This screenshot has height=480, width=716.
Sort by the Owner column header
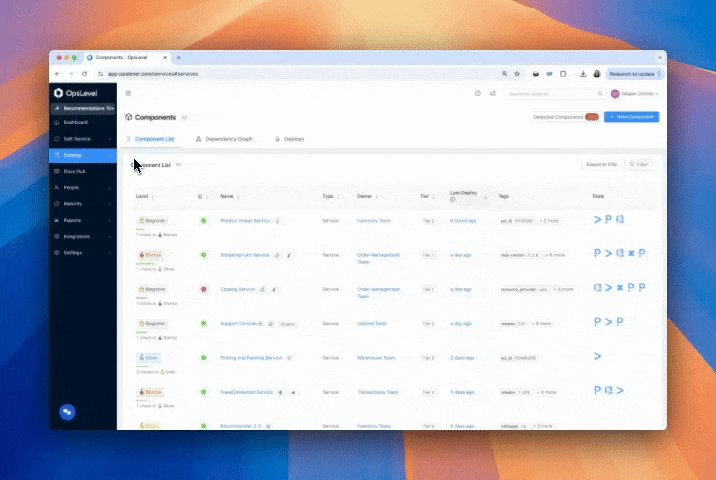coord(367,196)
